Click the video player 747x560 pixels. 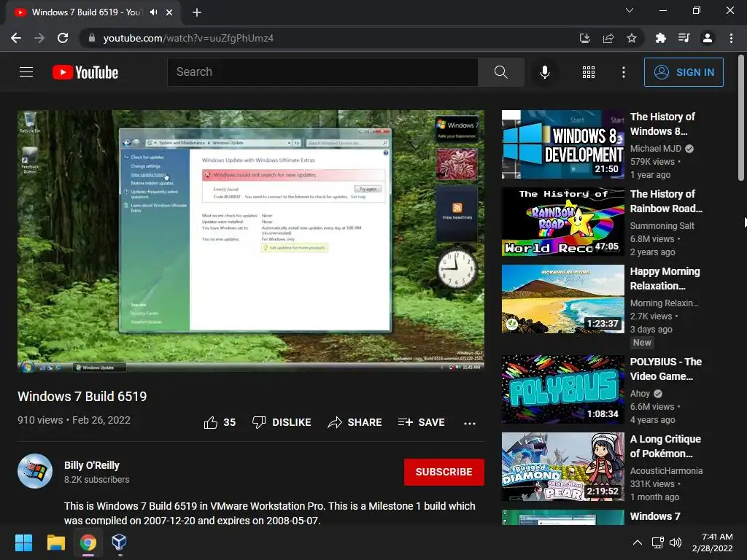pos(251,241)
